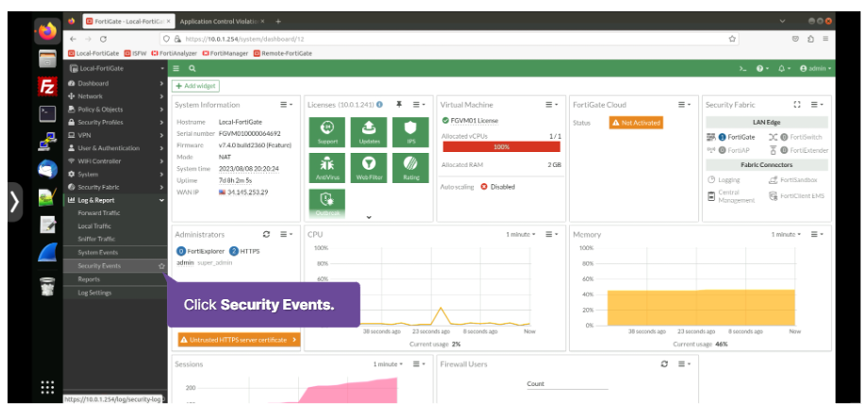Open the Remote-FortiGate bookmark

click(x=283, y=53)
